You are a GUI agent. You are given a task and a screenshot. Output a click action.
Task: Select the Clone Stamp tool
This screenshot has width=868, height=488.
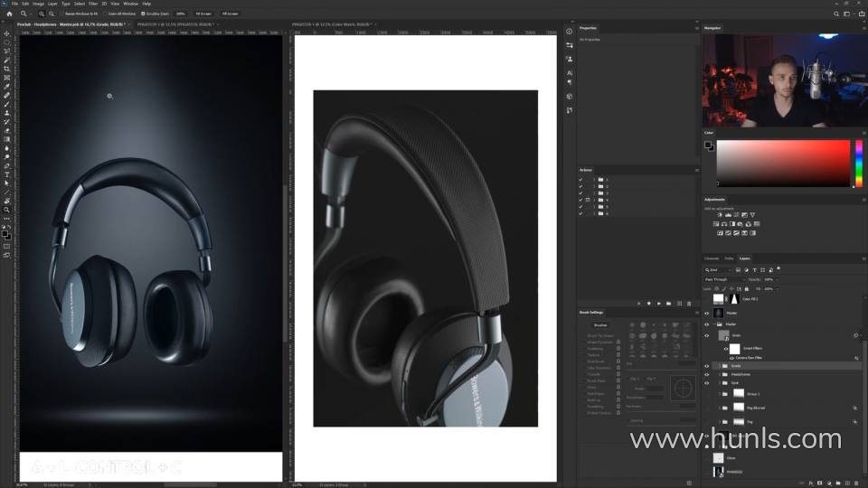click(6, 113)
